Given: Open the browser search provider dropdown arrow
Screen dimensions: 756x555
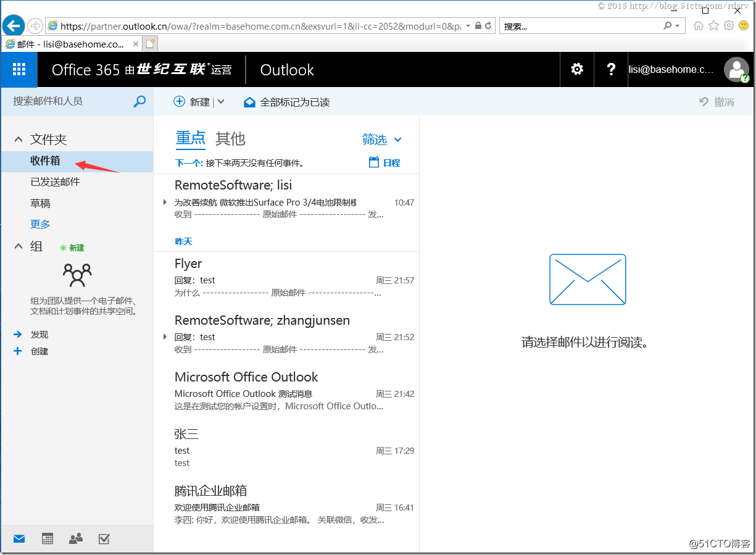Looking at the screenshot, I should [677, 26].
